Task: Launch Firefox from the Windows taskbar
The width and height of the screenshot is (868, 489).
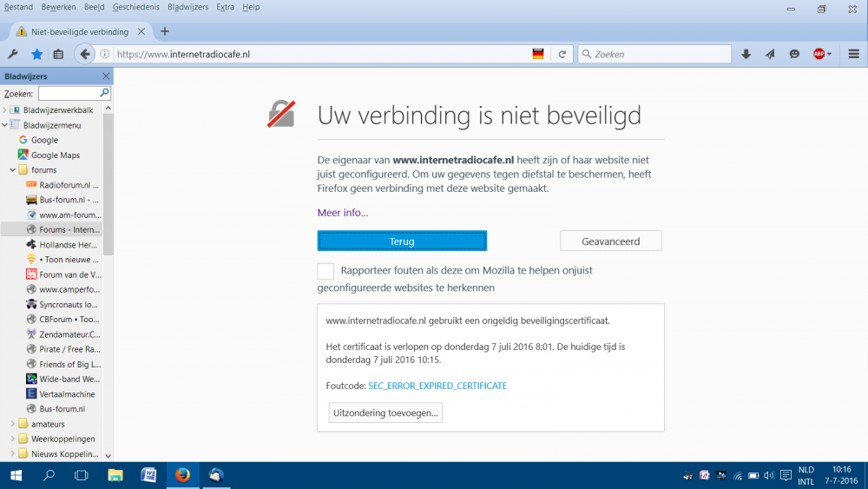Action: point(181,475)
